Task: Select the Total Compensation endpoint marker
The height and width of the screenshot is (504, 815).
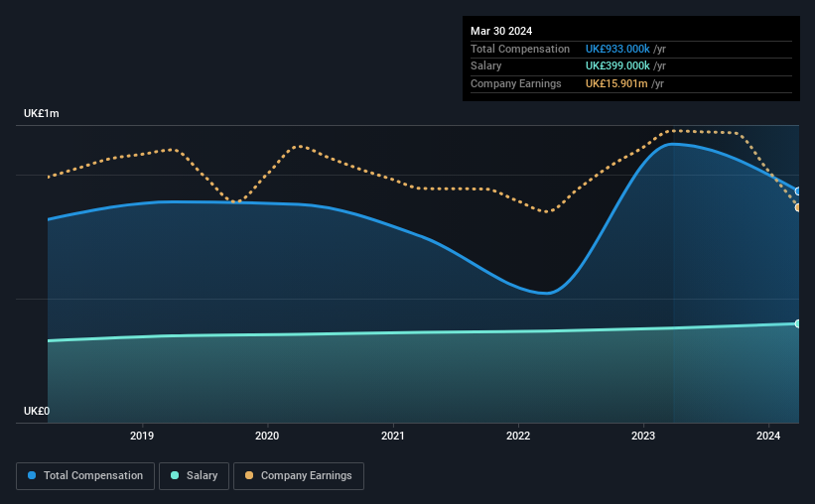Action: coord(798,191)
